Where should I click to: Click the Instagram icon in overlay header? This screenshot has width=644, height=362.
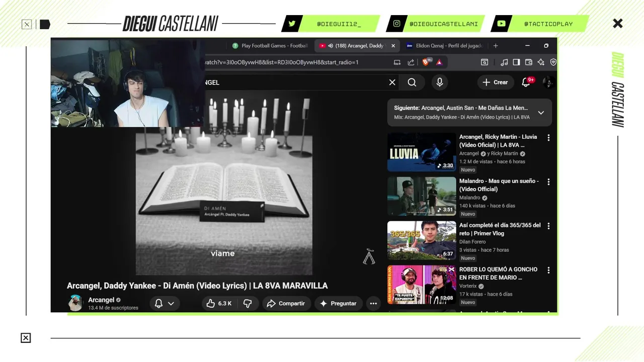[x=397, y=24]
